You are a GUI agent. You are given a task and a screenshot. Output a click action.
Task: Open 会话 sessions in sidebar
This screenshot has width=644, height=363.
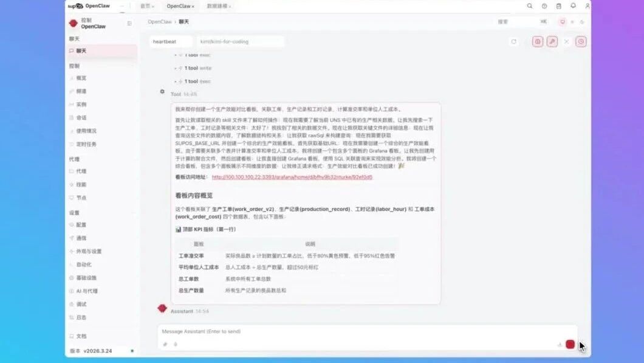click(x=101, y=117)
